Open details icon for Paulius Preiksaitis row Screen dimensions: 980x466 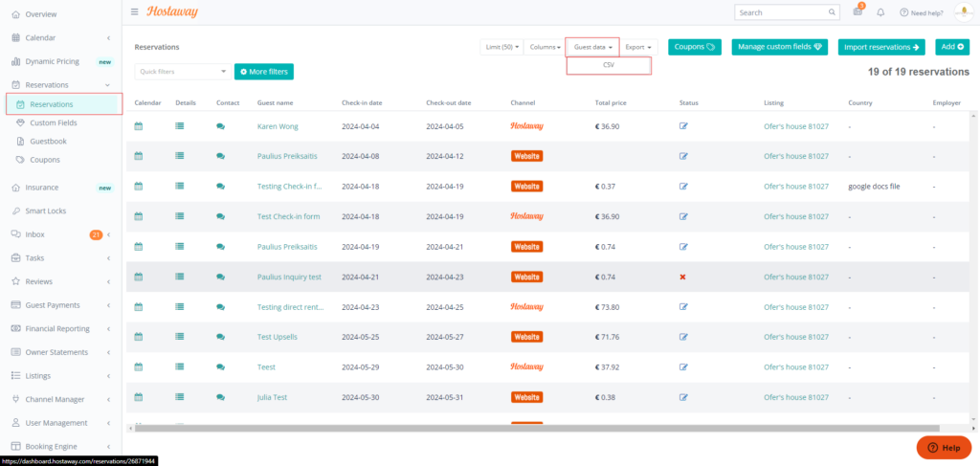(x=180, y=156)
